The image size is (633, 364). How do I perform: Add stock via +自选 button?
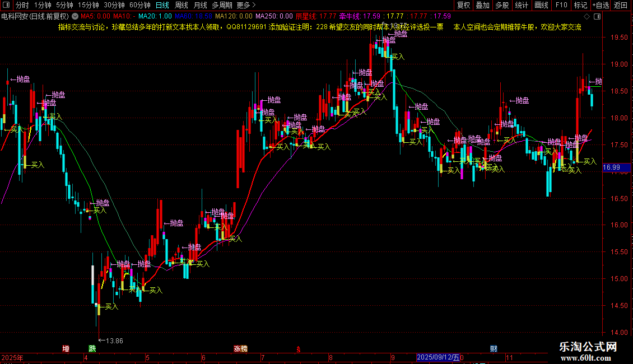click(601, 5)
